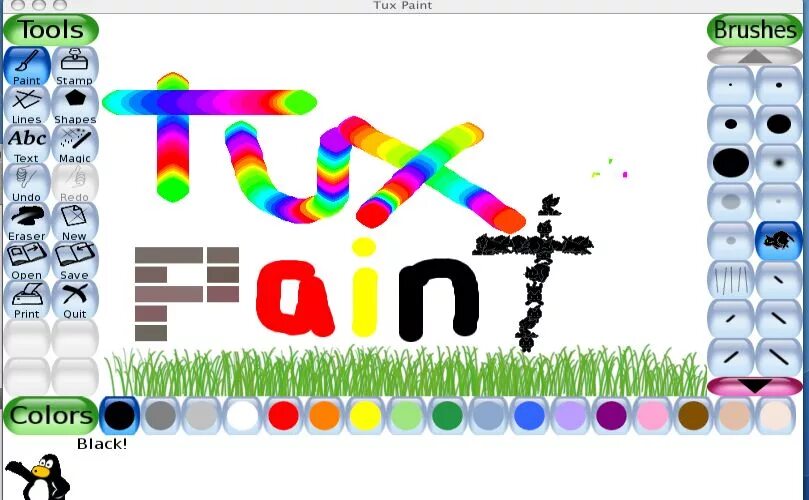Choose the vertical hair-lines brush
Viewport: 809px width, 500px height.
pos(731,279)
